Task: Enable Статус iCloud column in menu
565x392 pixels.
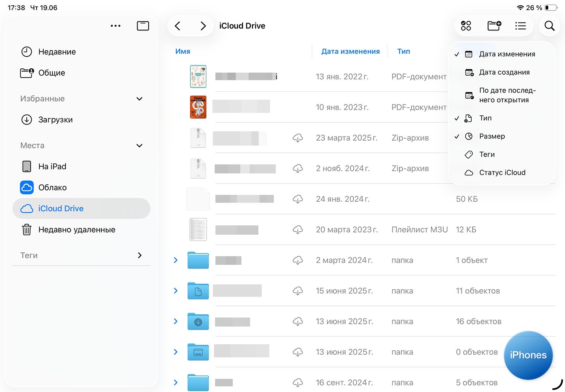Action: [502, 173]
